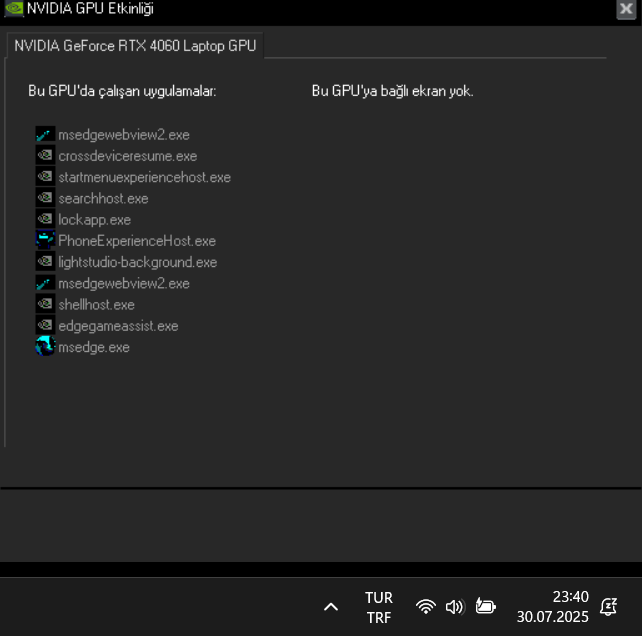The width and height of the screenshot is (642, 636).
Task: Select the lightstudio-background.exe text
Action: pyautogui.click(x=138, y=262)
